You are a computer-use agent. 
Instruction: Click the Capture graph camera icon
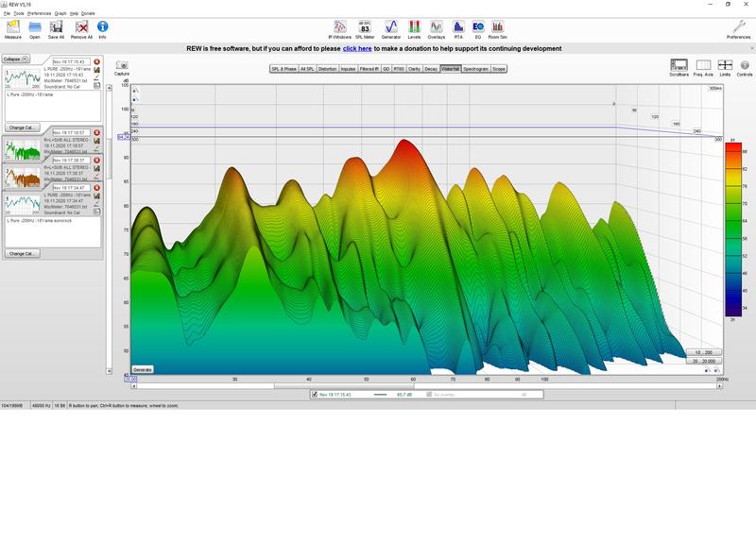pyautogui.click(x=122, y=67)
